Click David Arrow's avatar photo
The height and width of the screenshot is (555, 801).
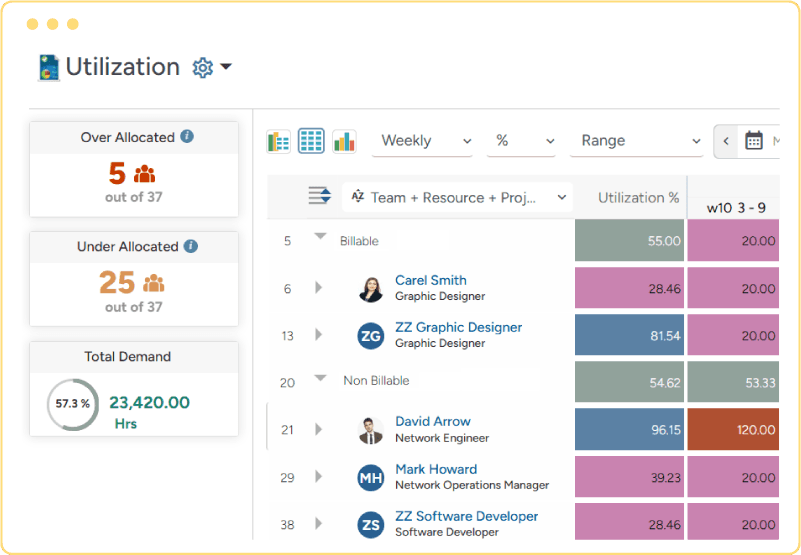tap(370, 430)
